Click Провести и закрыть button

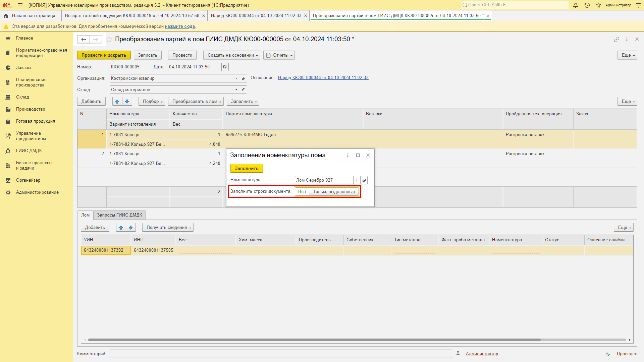pyautogui.click(x=104, y=55)
